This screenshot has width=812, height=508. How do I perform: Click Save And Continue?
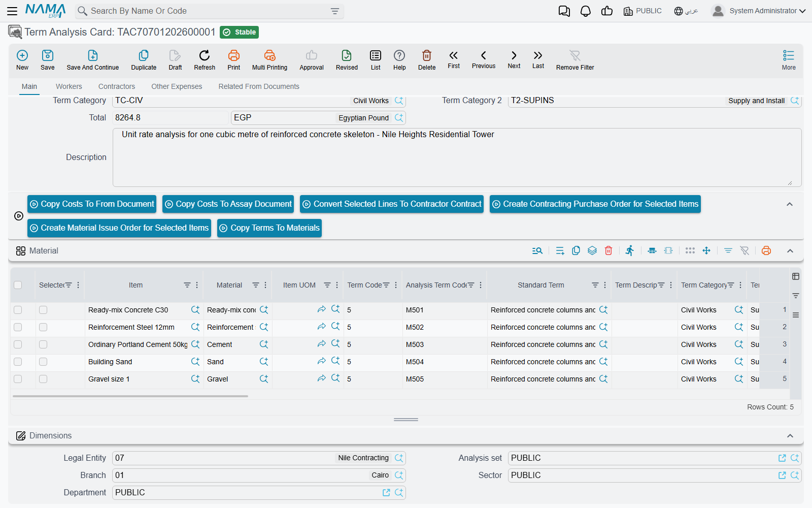93,60
